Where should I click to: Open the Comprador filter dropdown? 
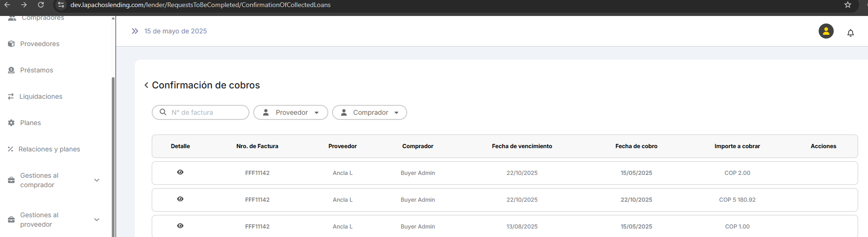[369, 112]
